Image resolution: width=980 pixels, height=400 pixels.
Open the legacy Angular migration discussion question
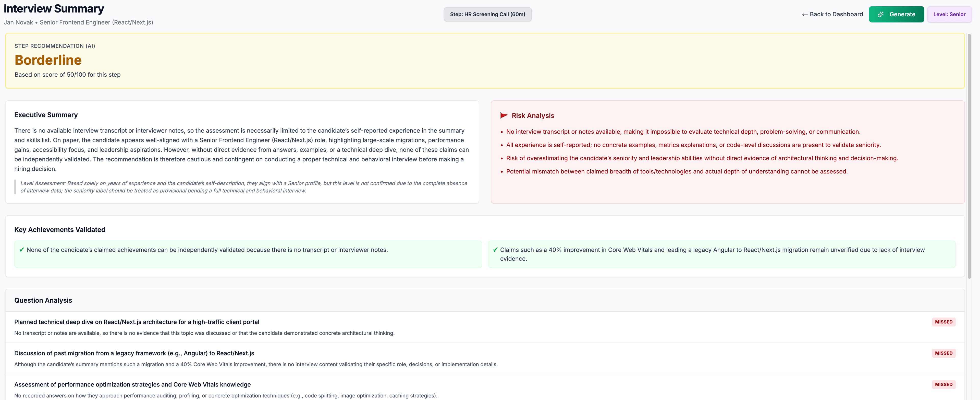click(134, 353)
